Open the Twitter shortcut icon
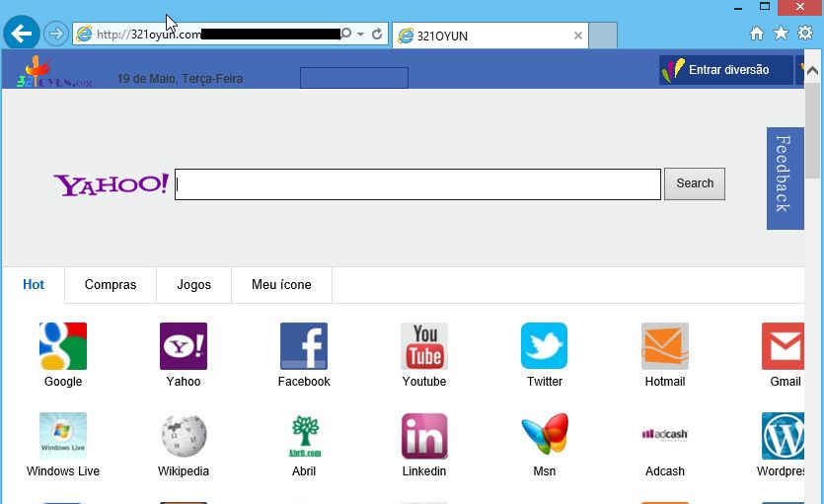 tap(545, 346)
